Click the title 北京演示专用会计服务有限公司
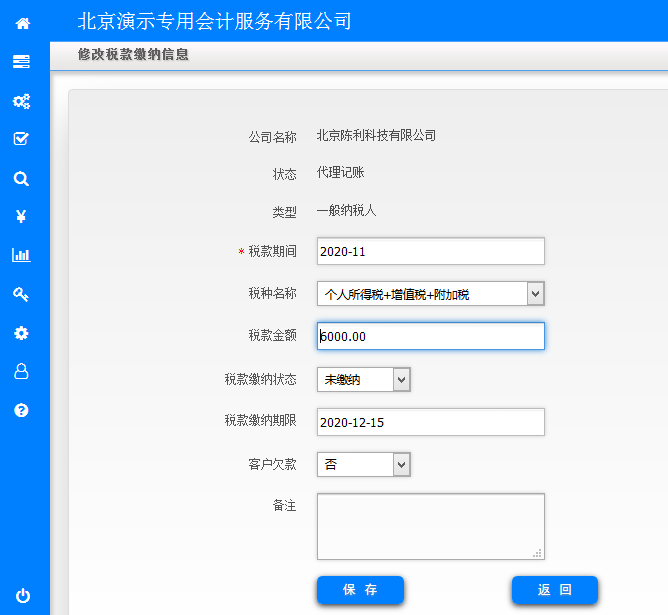 214,21
